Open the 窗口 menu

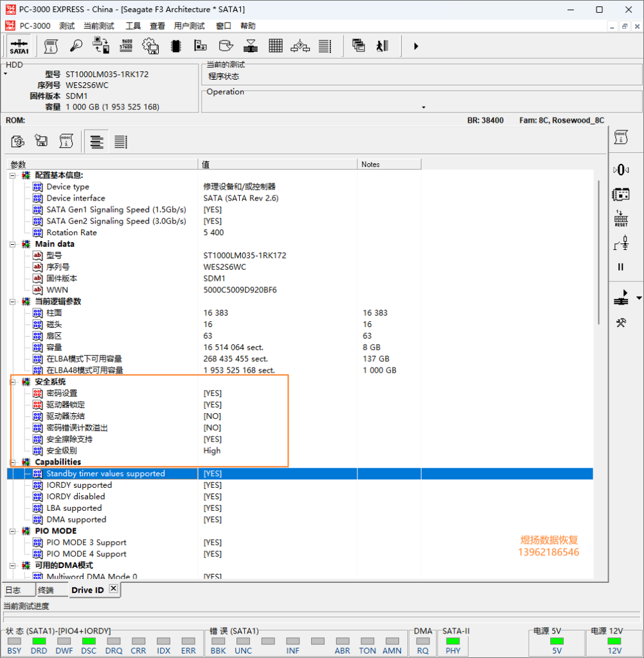click(223, 26)
